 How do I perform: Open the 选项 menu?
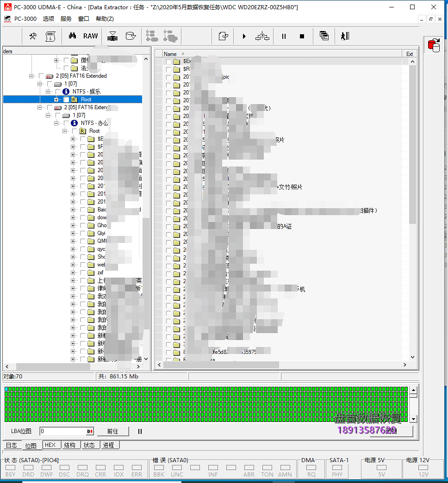[49, 19]
